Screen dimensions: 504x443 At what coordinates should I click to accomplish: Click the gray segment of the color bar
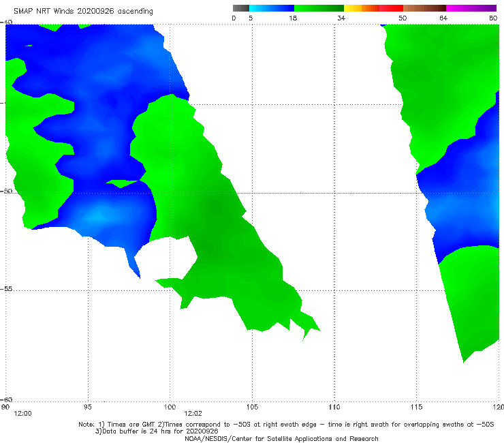click(241, 8)
